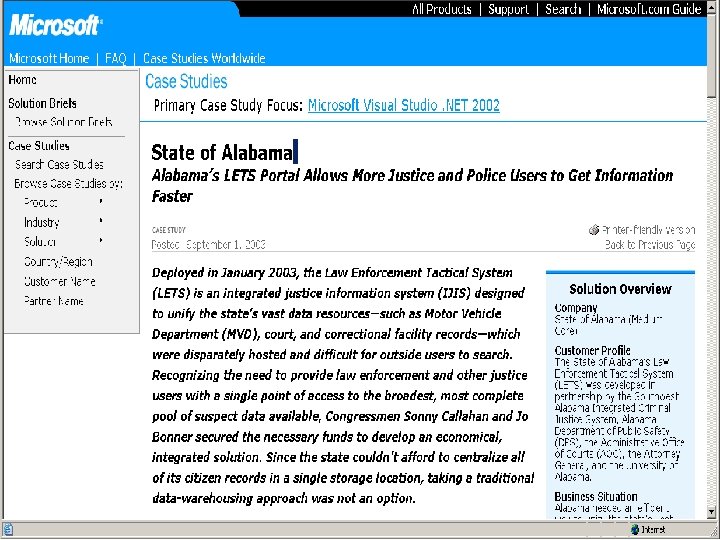This screenshot has width=720, height=540.
Task: Open All Products in top bar
Action: click(442, 9)
